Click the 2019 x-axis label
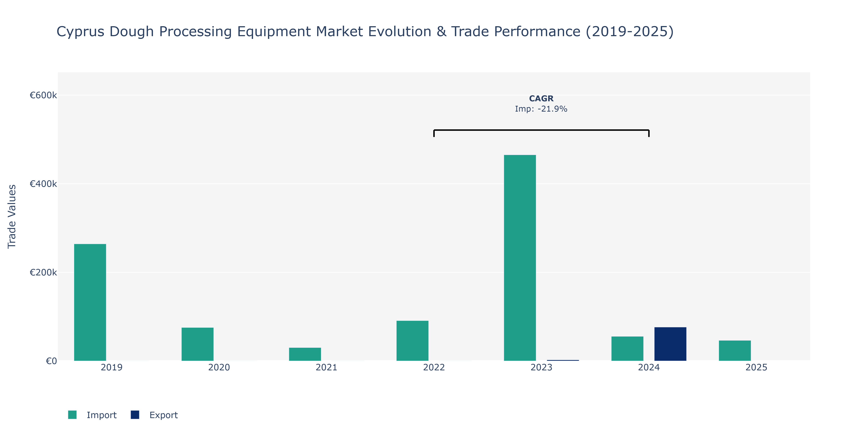Screen dimensions: 868x434 [x=112, y=367]
